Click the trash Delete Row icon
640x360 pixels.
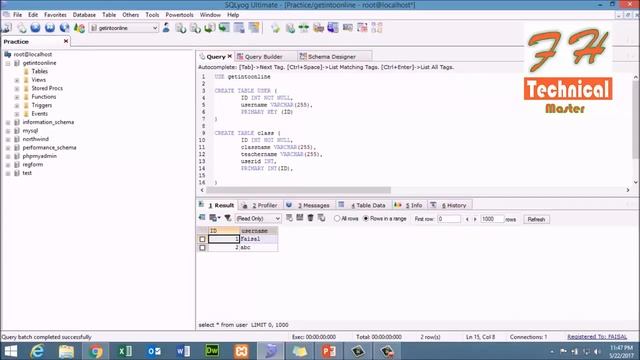tap(311, 218)
